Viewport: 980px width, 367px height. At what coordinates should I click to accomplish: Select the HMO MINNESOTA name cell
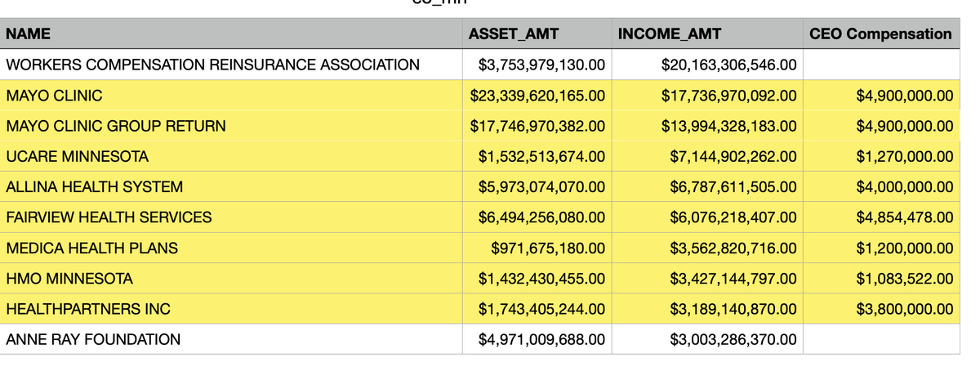tap(231, 278)
